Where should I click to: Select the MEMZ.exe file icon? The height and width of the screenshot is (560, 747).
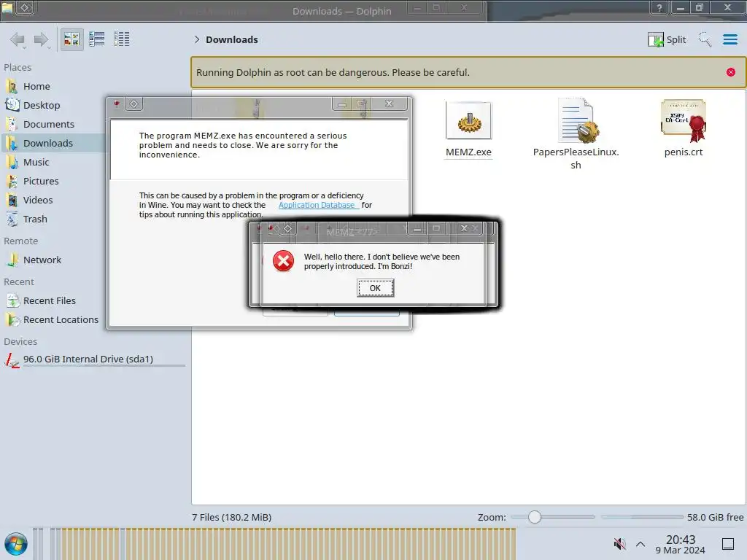[x=469, y=120]
